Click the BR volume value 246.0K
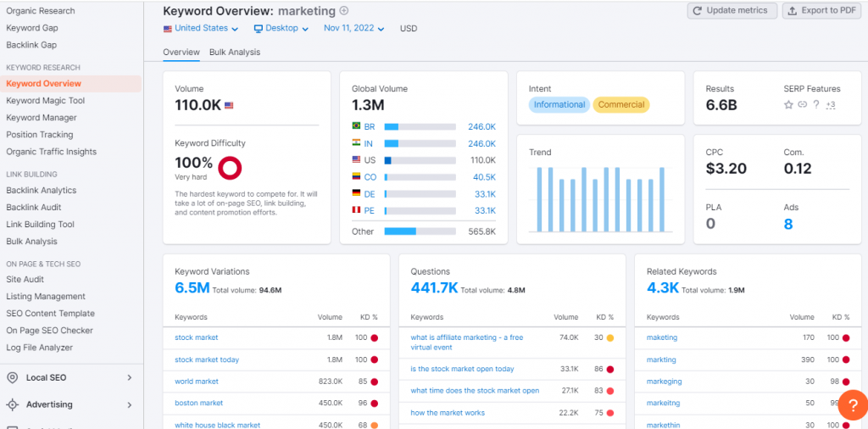The width and height of the screenshot is (868, 429). point(481,127)
